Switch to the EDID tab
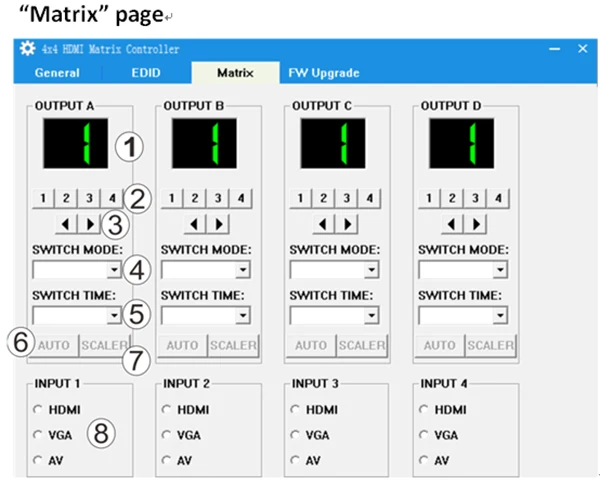The height and width of the screenshot is (485, 600). pos(146,73)
